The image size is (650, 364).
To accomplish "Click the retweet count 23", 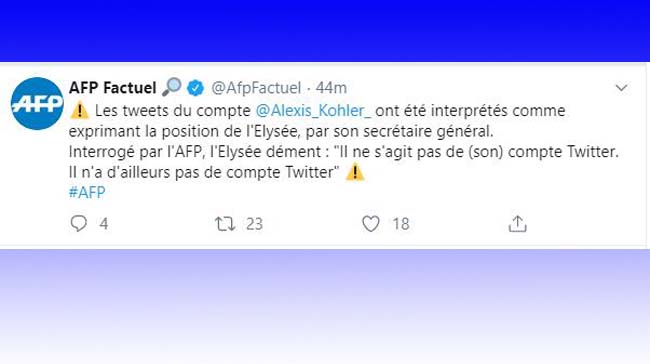I will [x=254, y=224].
